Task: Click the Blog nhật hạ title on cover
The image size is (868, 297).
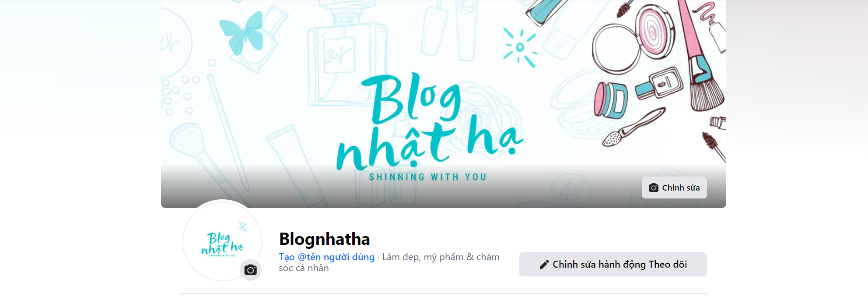Action: coord(430,123)
